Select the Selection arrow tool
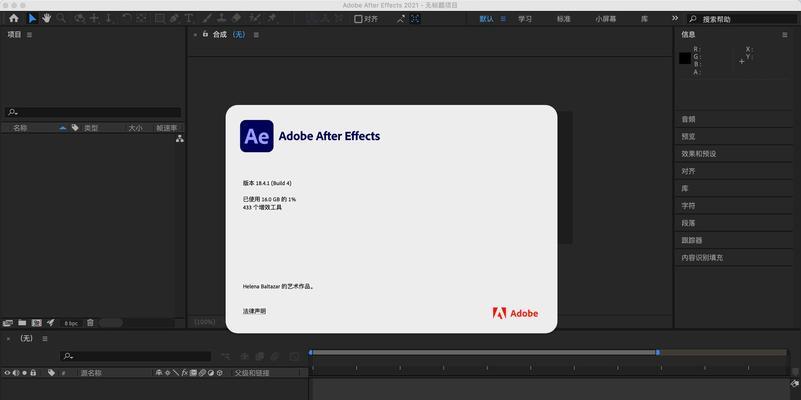Viewport: 801px width, 400px height. point(32,18)
